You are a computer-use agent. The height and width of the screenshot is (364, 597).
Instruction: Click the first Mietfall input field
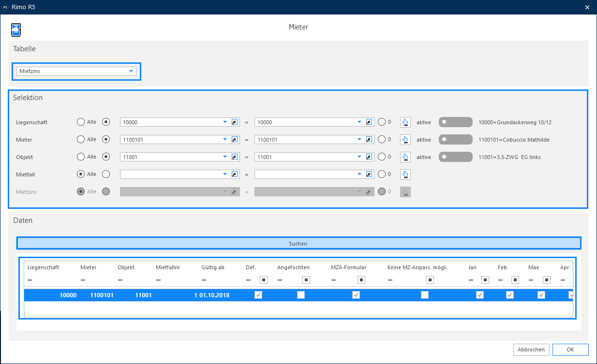point(173,175)
